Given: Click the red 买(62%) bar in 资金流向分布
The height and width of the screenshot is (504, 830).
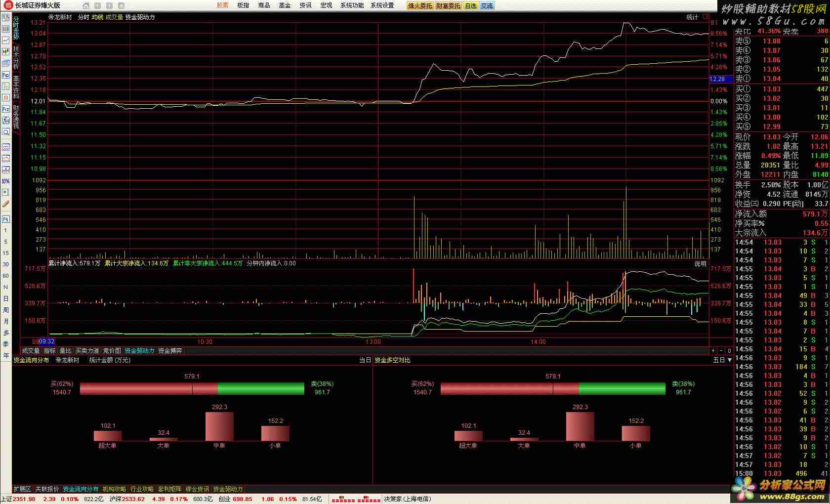Looking at the screenshot, I should [x=149, y=388].
